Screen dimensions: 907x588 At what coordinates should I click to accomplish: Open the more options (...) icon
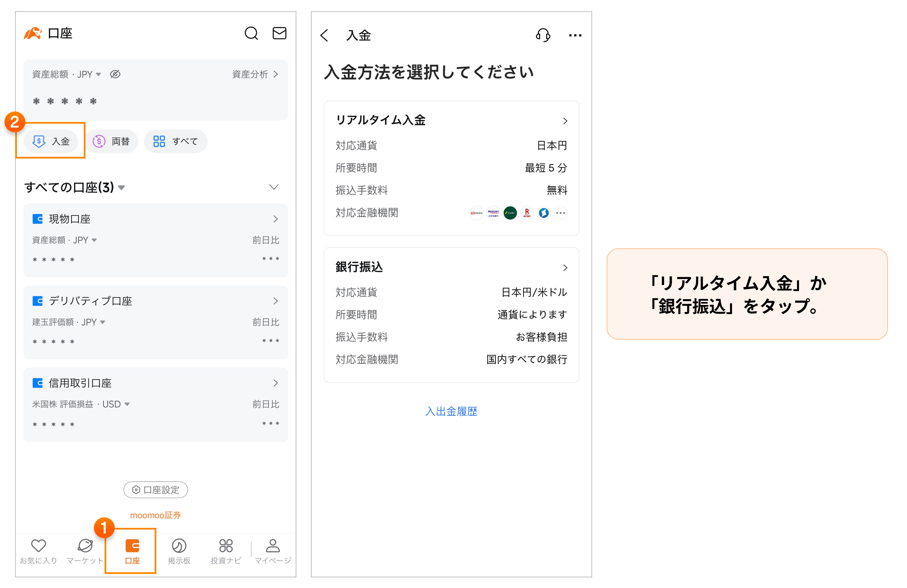(575, 35)
